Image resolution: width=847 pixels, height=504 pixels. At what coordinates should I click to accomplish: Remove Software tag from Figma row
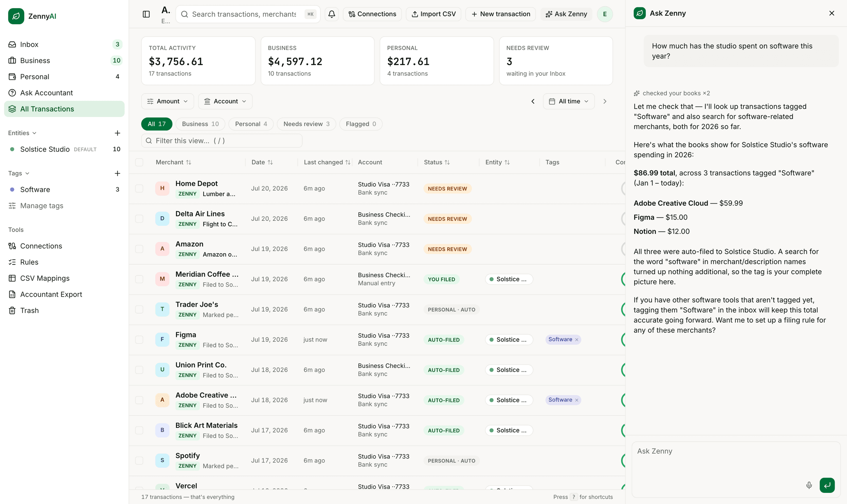(x=577, y=340)
